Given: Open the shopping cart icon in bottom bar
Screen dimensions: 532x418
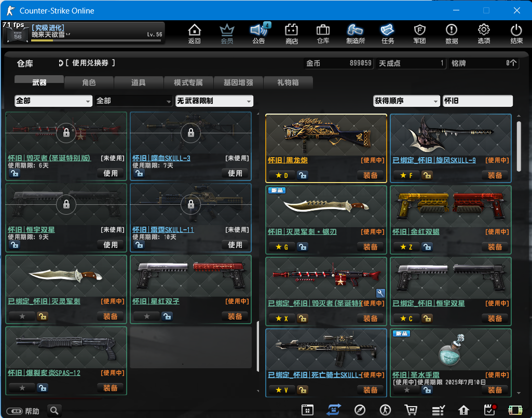Looking at the screenshot, I should pos(411,410).
